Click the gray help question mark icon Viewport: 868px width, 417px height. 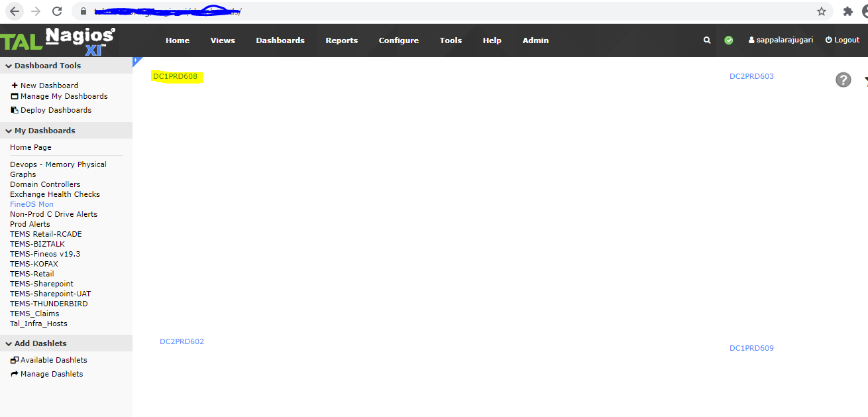(x=843, y=80)
